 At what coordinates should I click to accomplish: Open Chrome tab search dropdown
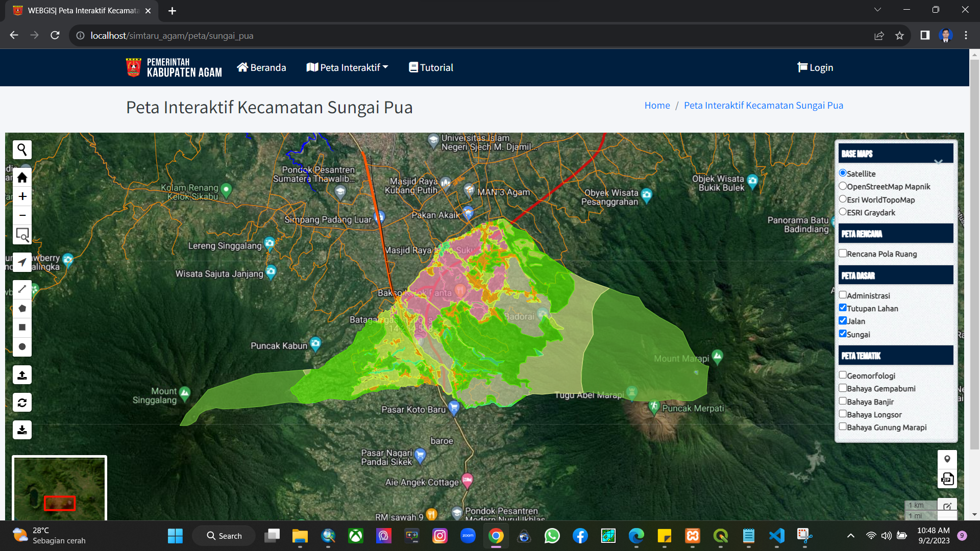(877, 10)
